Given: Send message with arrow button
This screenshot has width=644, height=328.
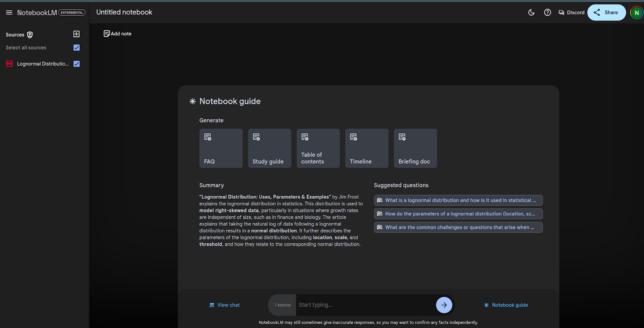Looking at the screenshot, I should coord(444,305).
